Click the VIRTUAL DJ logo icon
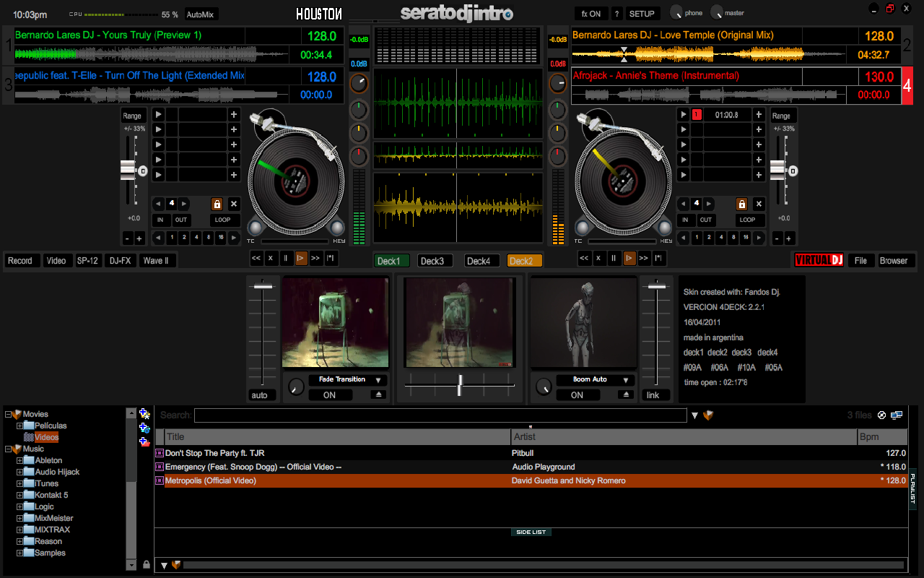Screen dimensions: 924x578 (x=819, y=259)
